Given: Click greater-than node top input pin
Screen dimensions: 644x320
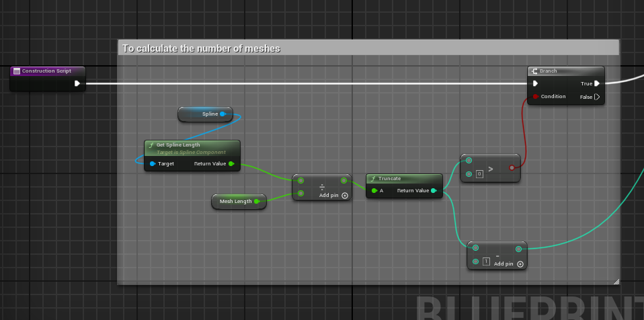Looking at the screenshot, I should tap(469, 160).
